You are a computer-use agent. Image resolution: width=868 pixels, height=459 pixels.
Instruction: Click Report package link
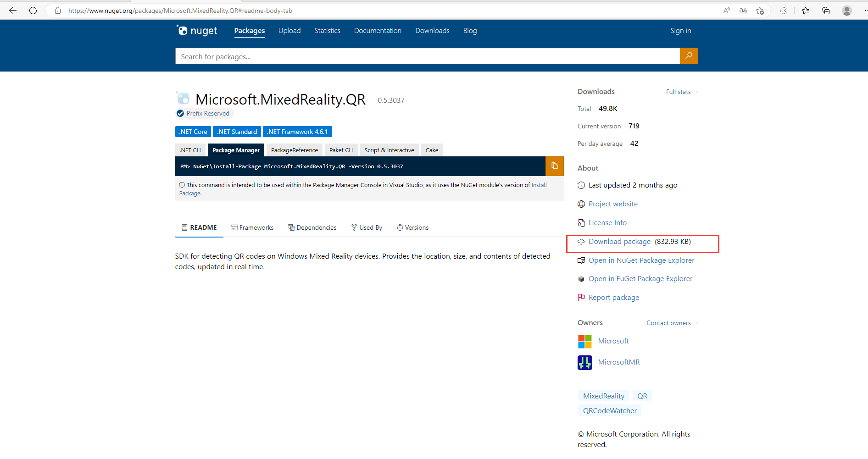pyautogui.click(x=614, y=298)
